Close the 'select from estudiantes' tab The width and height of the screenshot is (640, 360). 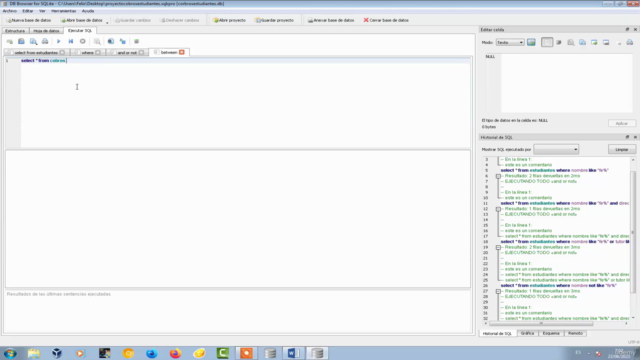tap(62, 52)
